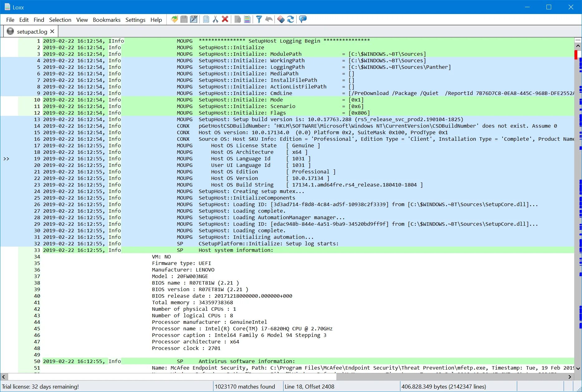Click the 'Firmware type: UEFI' log line
Viewport: 582px width, 392px height.
point(182,263)
